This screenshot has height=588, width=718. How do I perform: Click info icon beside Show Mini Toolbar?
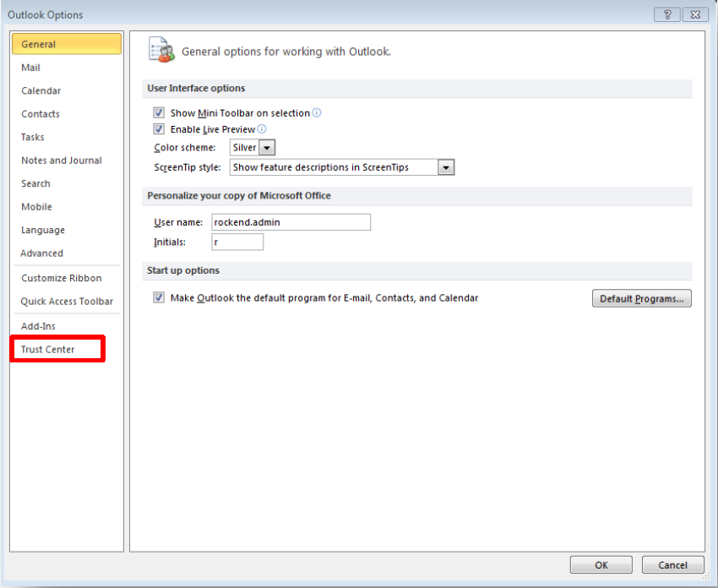pyautogui.click(x=317, y=112)
